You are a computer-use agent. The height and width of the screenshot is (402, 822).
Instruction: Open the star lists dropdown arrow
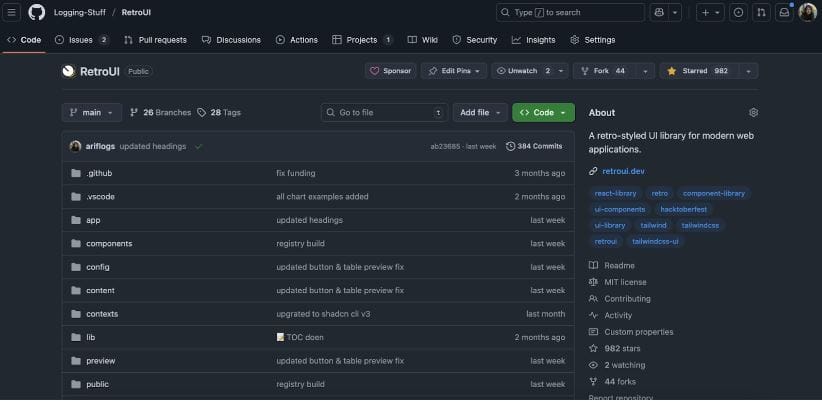[749, 71]
